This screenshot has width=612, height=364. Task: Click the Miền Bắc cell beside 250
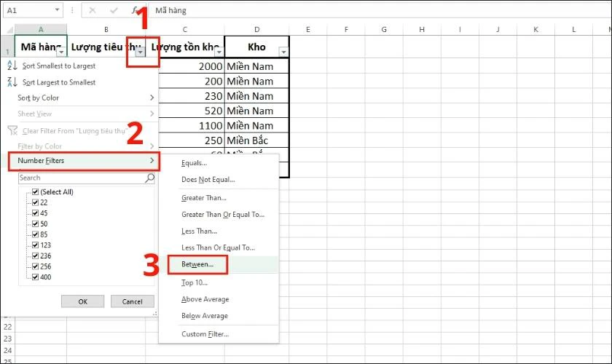(x=256, y=141)
